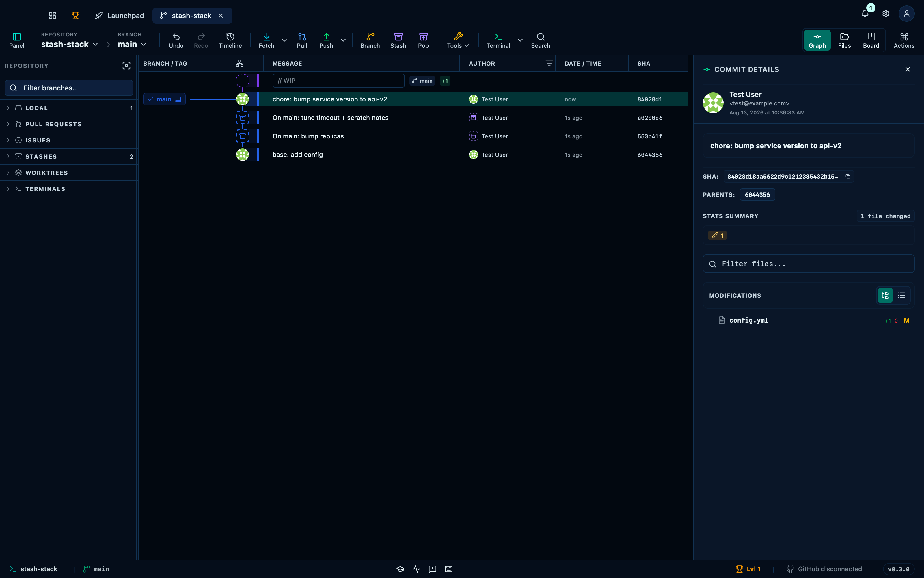Expand the WORKTREES section
Viewport: 924px width, 578px height.
pos(69,173)
